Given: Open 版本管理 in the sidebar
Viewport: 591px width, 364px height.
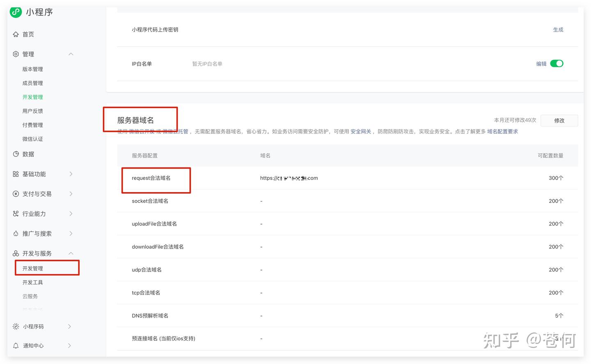Looking at the screenshot, I should (x=32, y=69).
